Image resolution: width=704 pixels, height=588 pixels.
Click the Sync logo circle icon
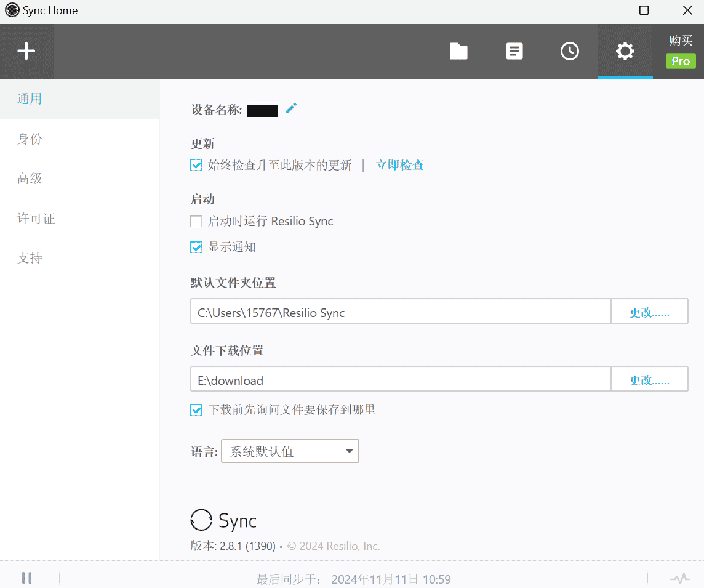pyautogui.click(x=201, y=520)
